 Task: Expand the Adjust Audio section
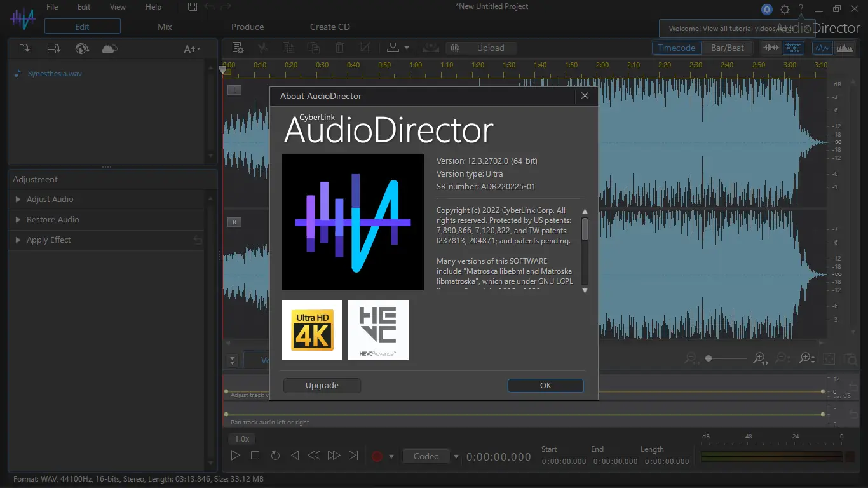point(50,200)
